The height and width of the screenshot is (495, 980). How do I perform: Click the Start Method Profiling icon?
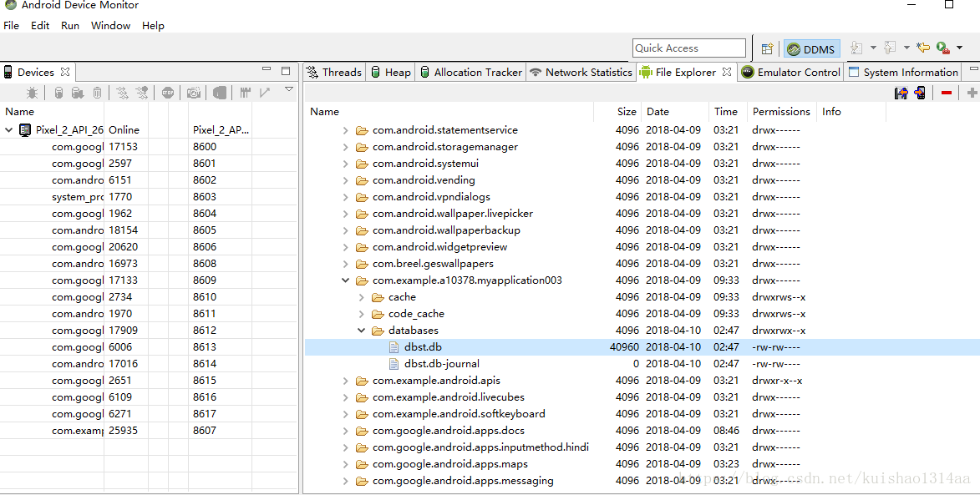pos(143,93)
